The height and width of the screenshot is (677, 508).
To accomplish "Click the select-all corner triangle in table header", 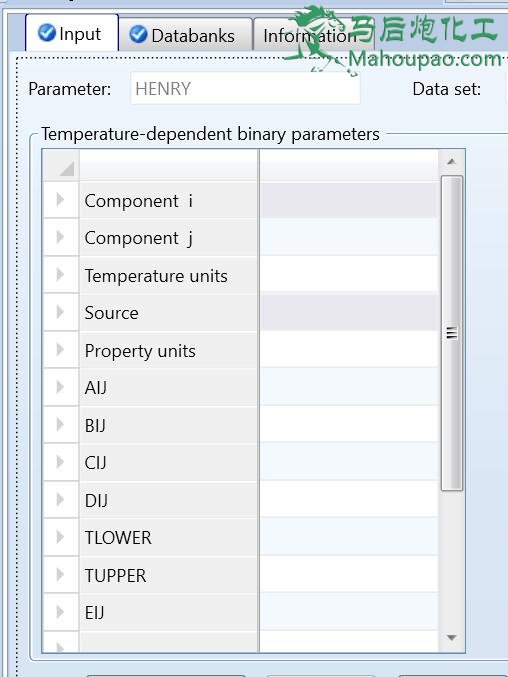I will coord(66,168).
